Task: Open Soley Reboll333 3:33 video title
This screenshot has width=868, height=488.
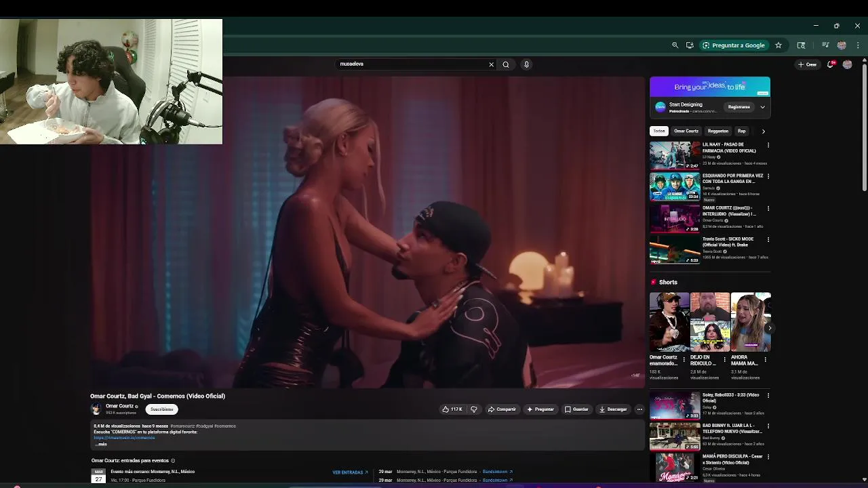Action: pyautogui.click(x=731, y=397)
